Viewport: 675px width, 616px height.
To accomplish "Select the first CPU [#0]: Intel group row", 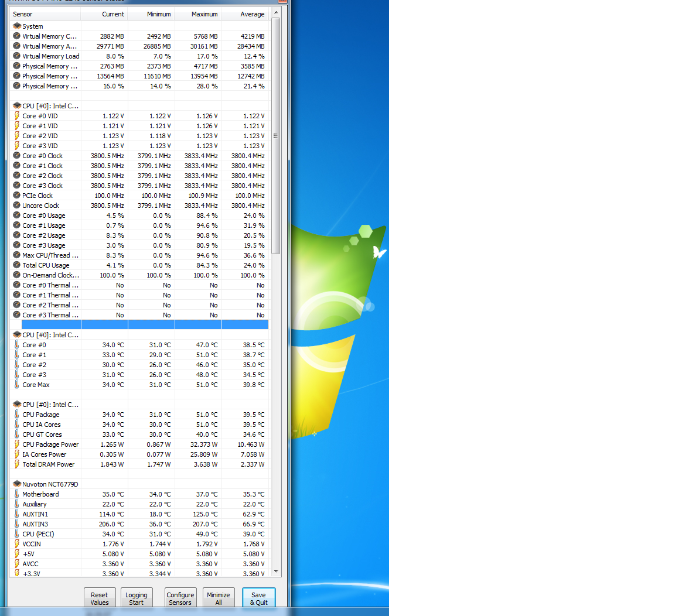I will [x=50, y=106].
